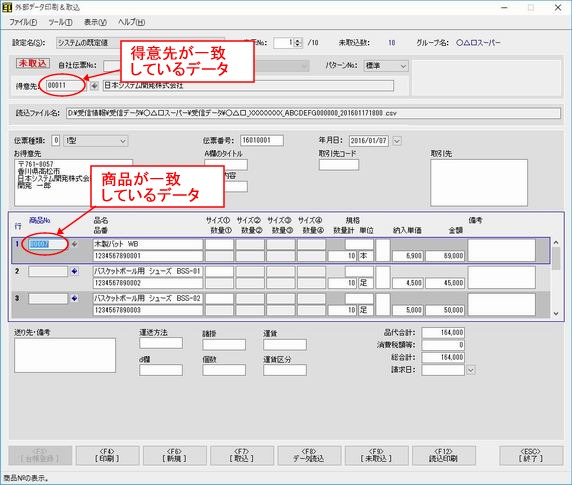Screen dimensions: 572x485
Task: Click the 運賃区分 input field
Action: click(285, 370)
